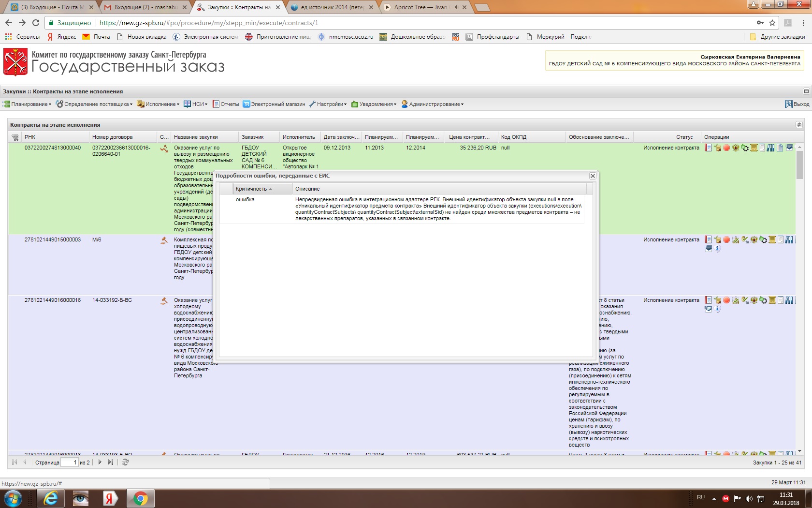Open the Другие закладки folder
Viewport: 812px width, 508px height.
click(777, 37)
